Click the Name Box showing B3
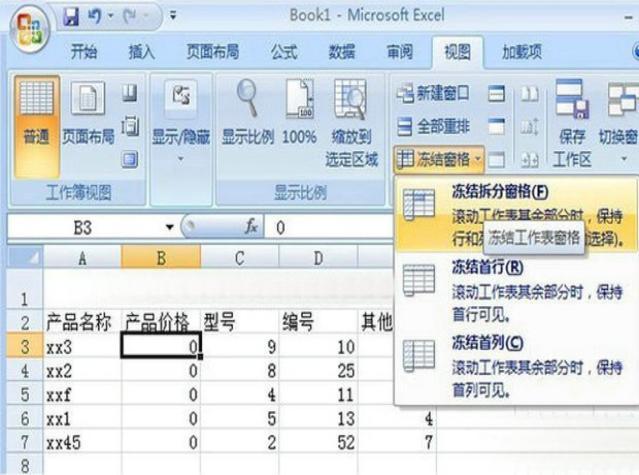 click(83, 227)
